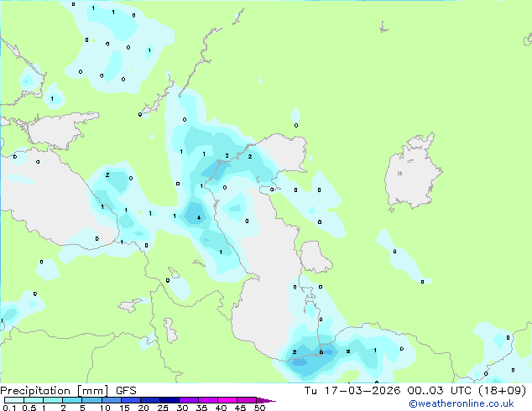
Task: Click the '6' precipitation value on map
Action: (321, 352)
